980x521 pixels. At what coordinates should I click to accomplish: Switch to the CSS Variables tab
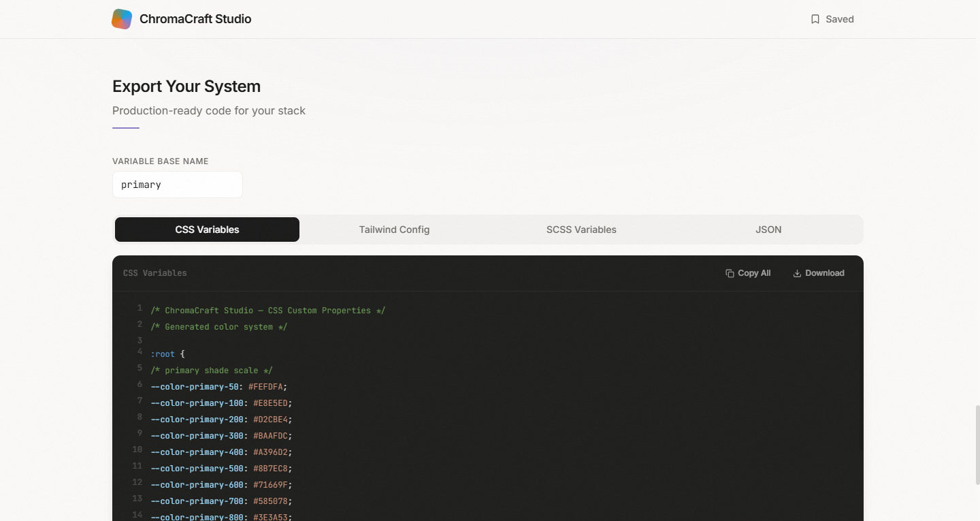click(207, 230)
